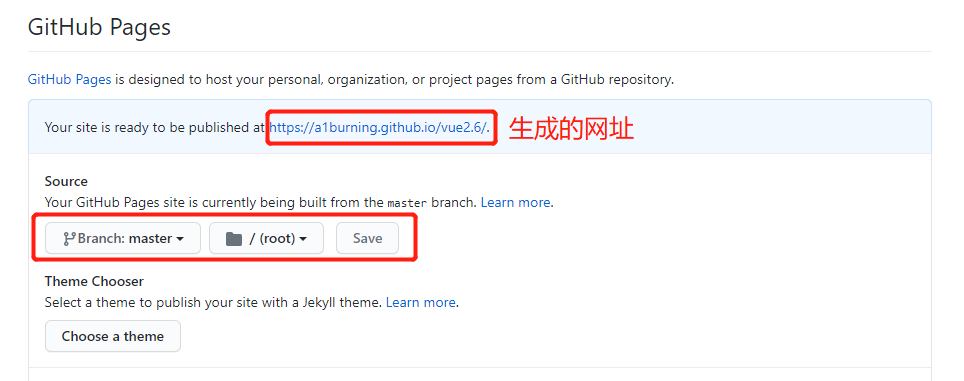The width and height of the screenshot is (964, 381).
Task: Click the caret arrow beside (root)
Action: pyautogui.click(x=303, y=239)
